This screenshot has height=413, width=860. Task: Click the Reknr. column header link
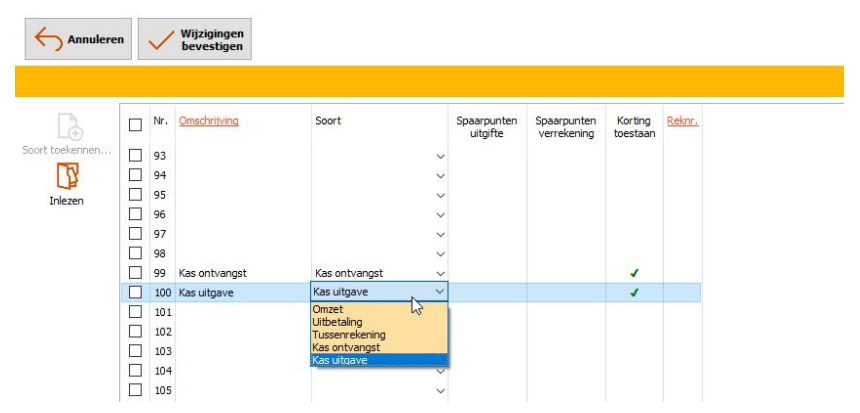(681, 121)
